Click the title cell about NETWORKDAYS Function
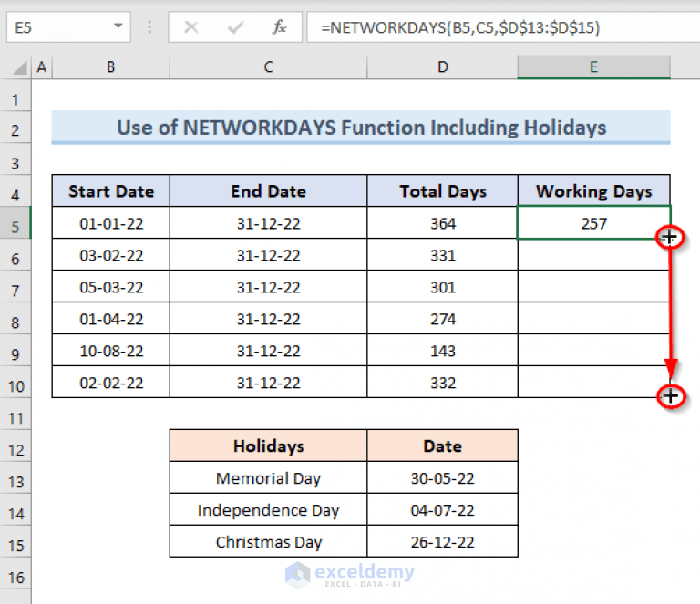Image resolution: width=700 pixels, height=604 pixels. tap(361, 128)
